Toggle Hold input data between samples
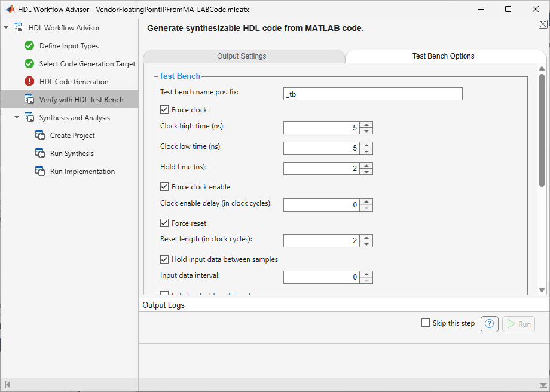This screenshot has width=550, height=392. [x=164, y=259]
